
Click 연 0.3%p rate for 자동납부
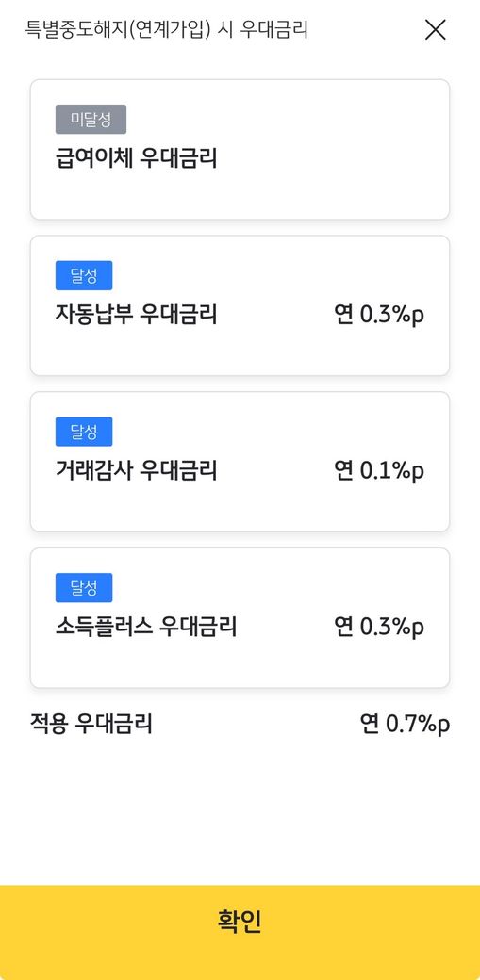(380, 315)
